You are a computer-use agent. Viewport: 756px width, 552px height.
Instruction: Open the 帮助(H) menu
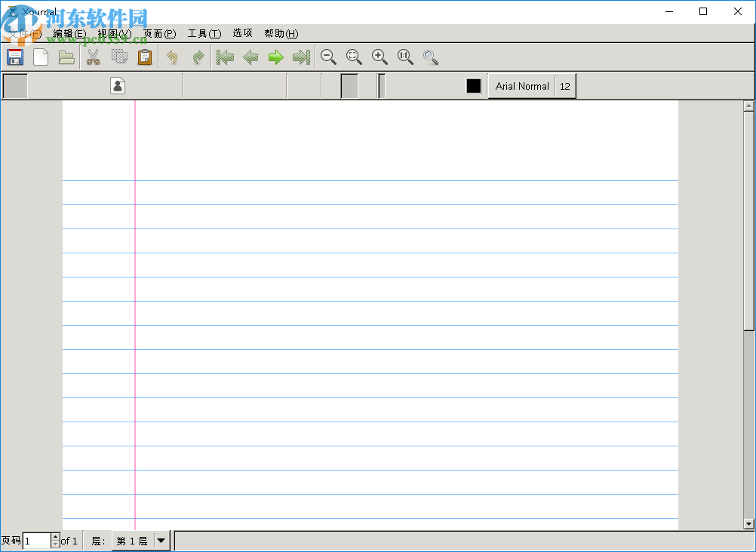pos(281,33)
